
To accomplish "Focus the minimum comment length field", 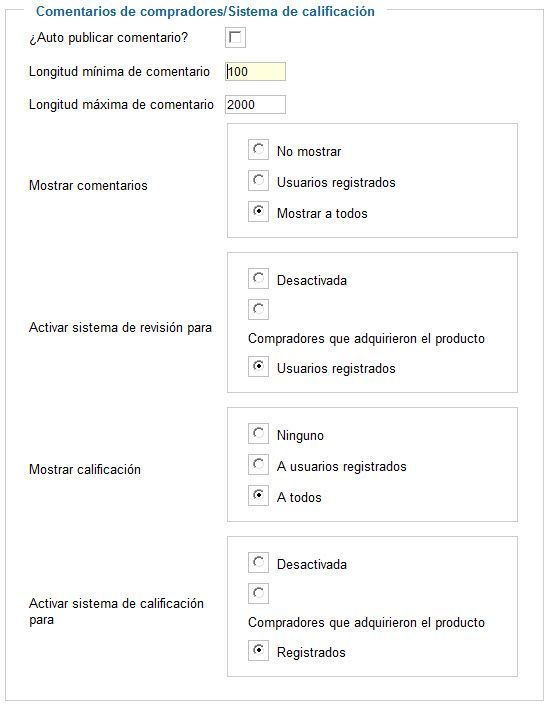I will click(x=255, y=71).
